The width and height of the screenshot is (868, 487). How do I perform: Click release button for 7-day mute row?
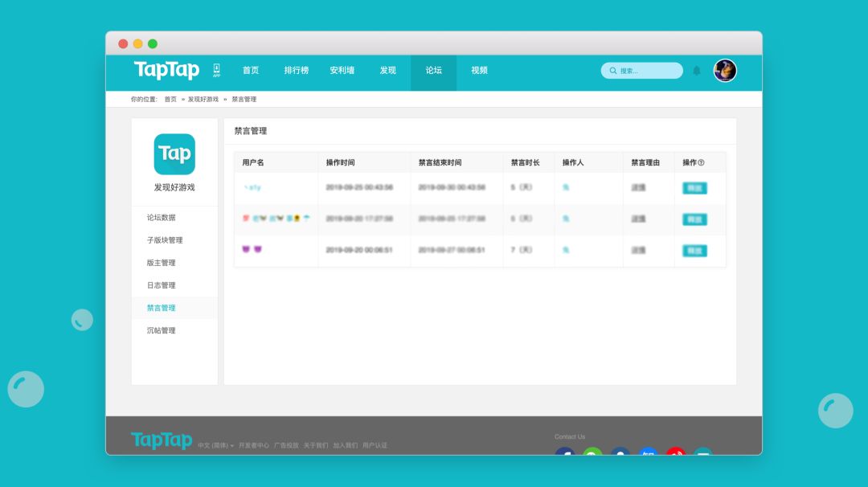click(694, 251)
